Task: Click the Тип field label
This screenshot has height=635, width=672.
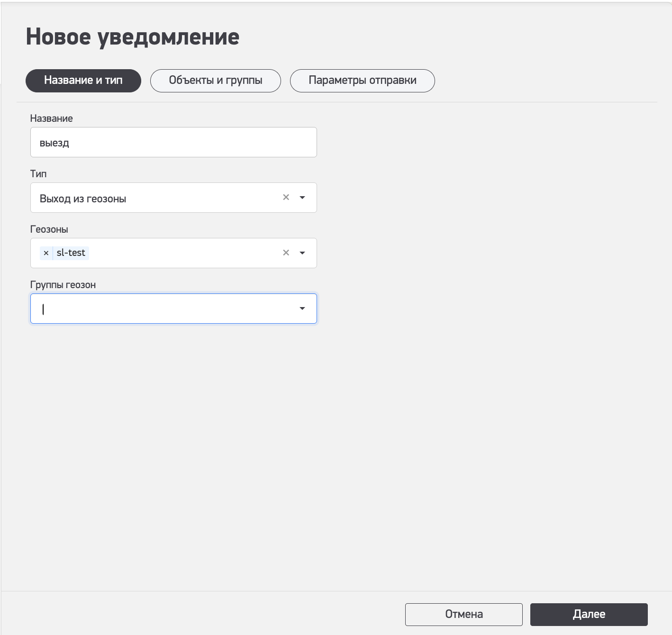Action: pyautogui.click(x=38, y=174)
